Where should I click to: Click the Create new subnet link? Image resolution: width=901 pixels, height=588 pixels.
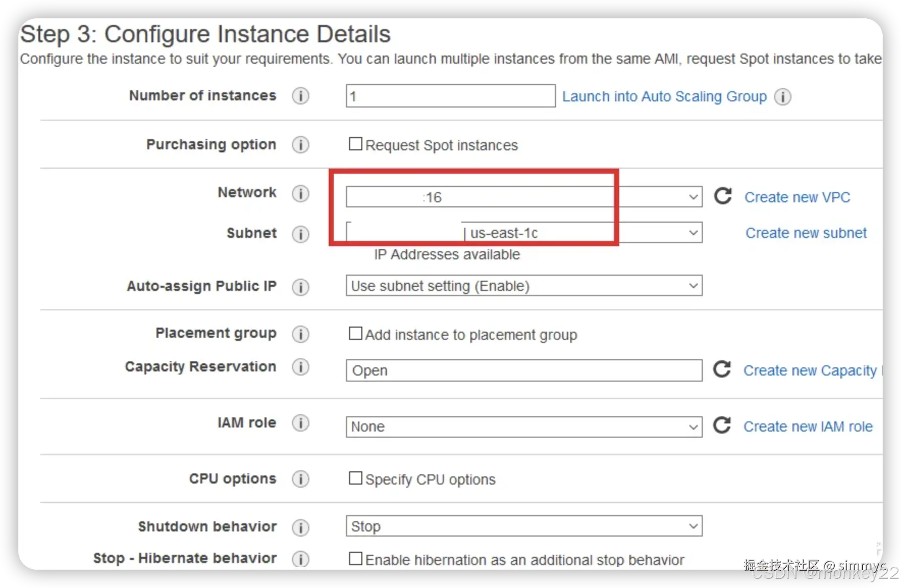806,233
